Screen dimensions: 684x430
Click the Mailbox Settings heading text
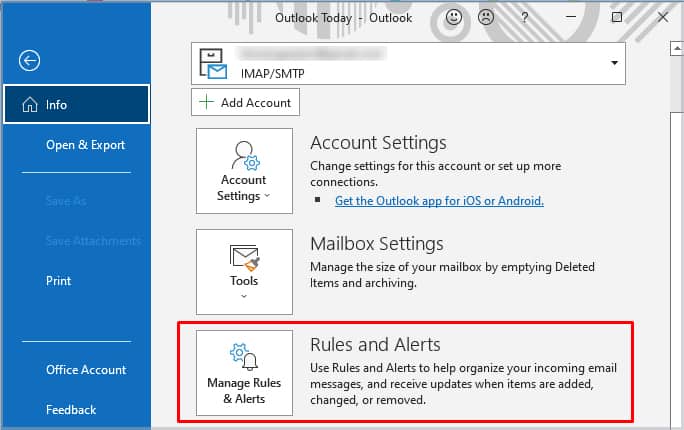coord(377,244)
